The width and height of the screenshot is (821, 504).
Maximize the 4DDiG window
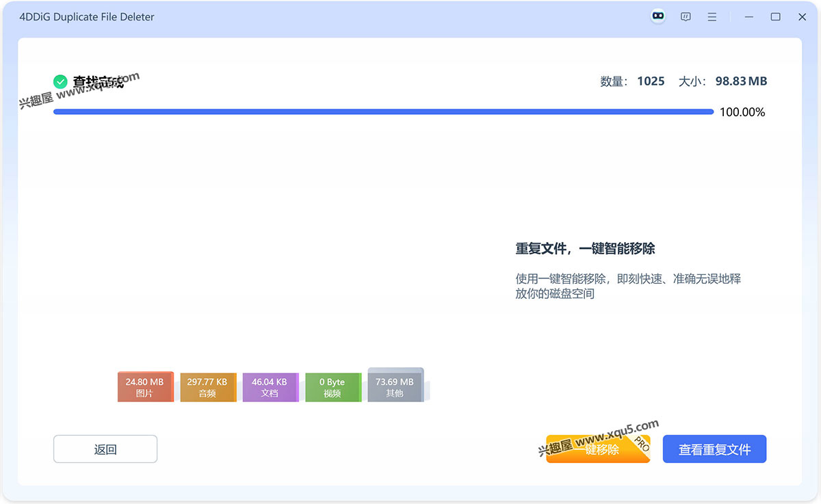(x=776, y=17)
